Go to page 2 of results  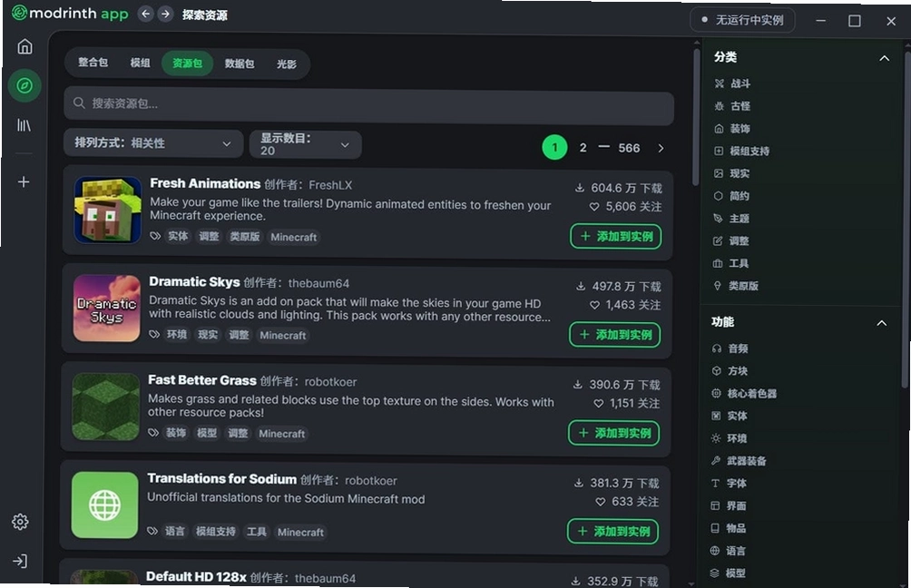pyautogui.click(x=583, y=148)
